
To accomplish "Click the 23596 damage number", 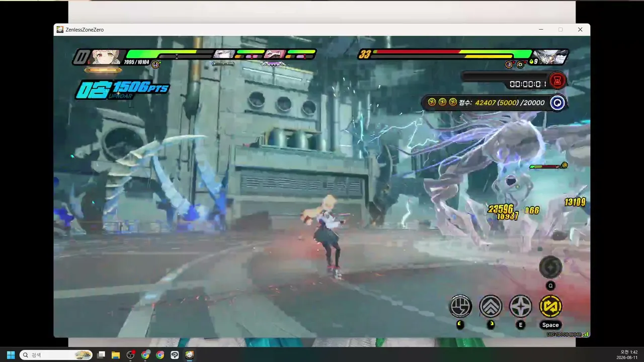I will [501, 209].
